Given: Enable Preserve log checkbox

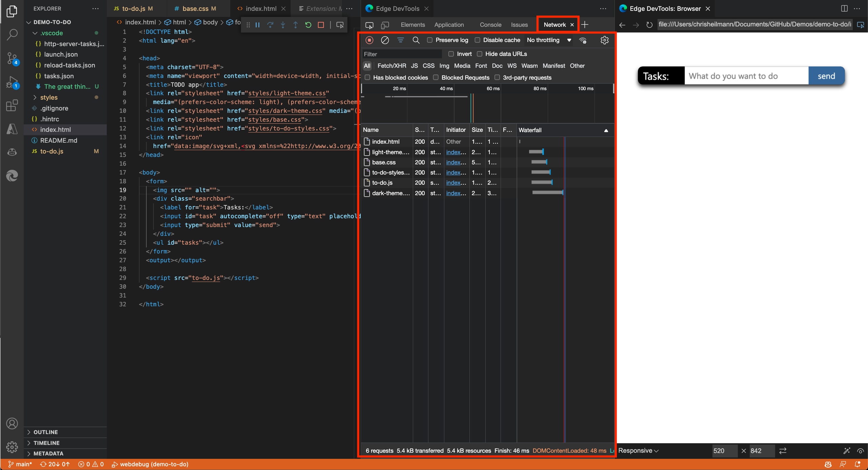Looking at the screenshot, I should tap(429, 40).
